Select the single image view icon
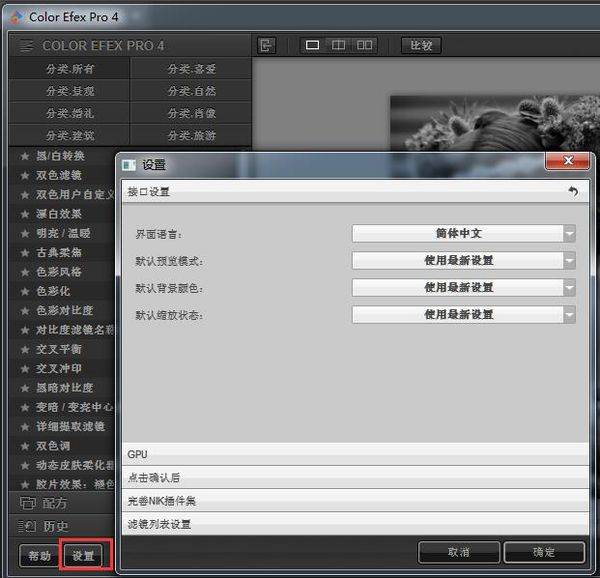 coord(313,46)
